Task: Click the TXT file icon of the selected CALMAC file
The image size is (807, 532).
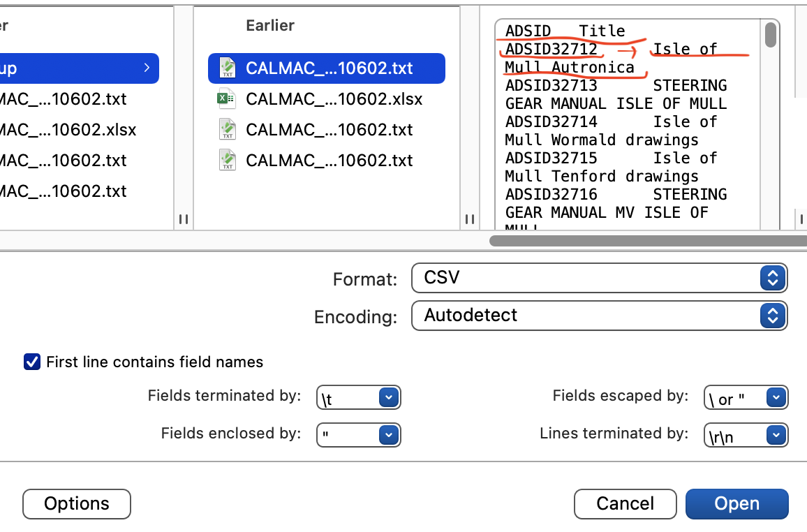Action: [227, 68]
